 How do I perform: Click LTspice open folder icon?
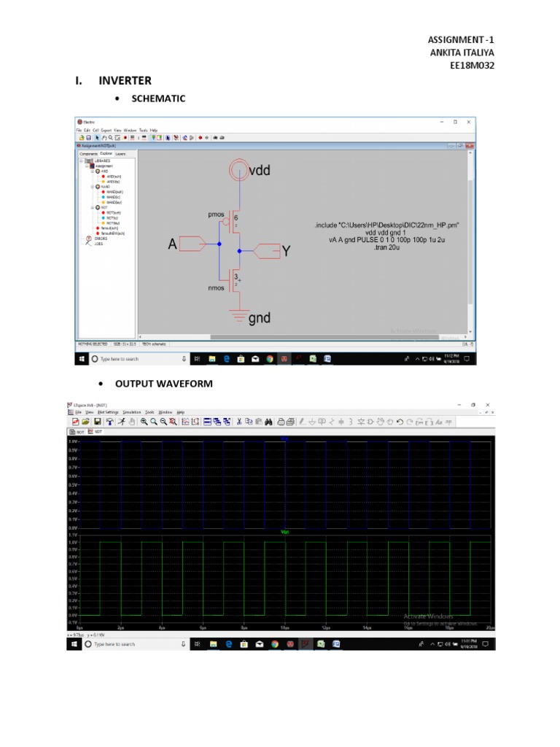86,422
